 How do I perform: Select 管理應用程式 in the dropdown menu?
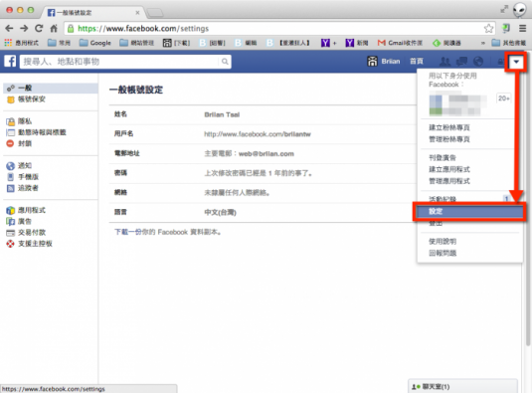449,181
